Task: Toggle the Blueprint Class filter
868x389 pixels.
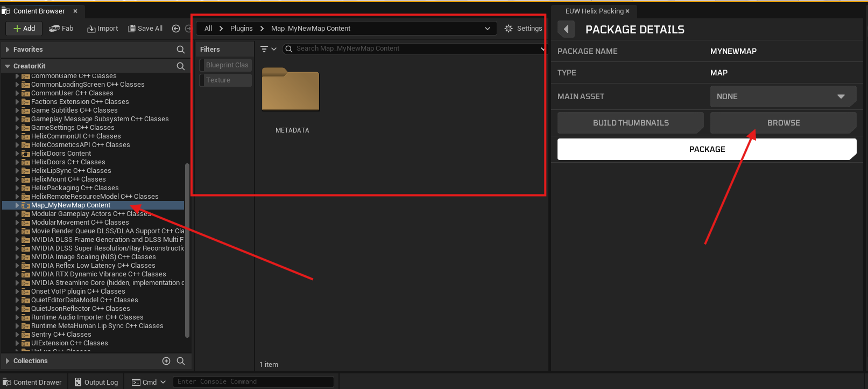Action: pyautogui.click(x=226, y=65)
